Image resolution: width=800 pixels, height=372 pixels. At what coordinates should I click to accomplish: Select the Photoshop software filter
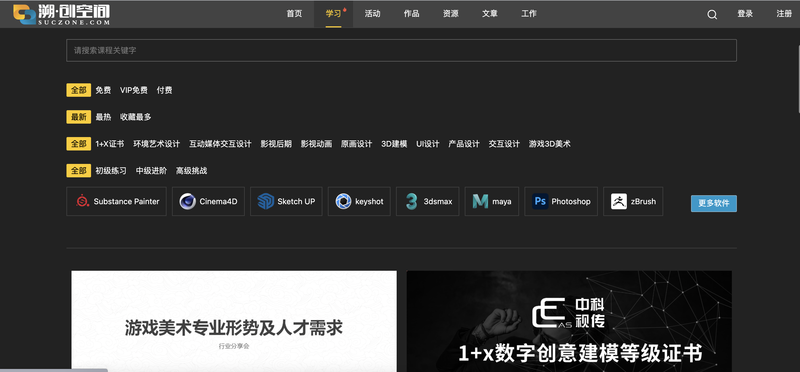tap(561, 201)
